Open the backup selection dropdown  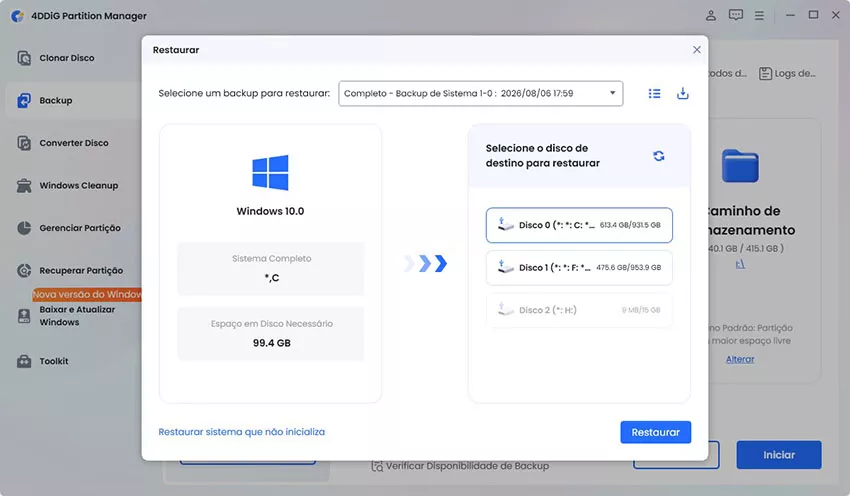[480, 93]
